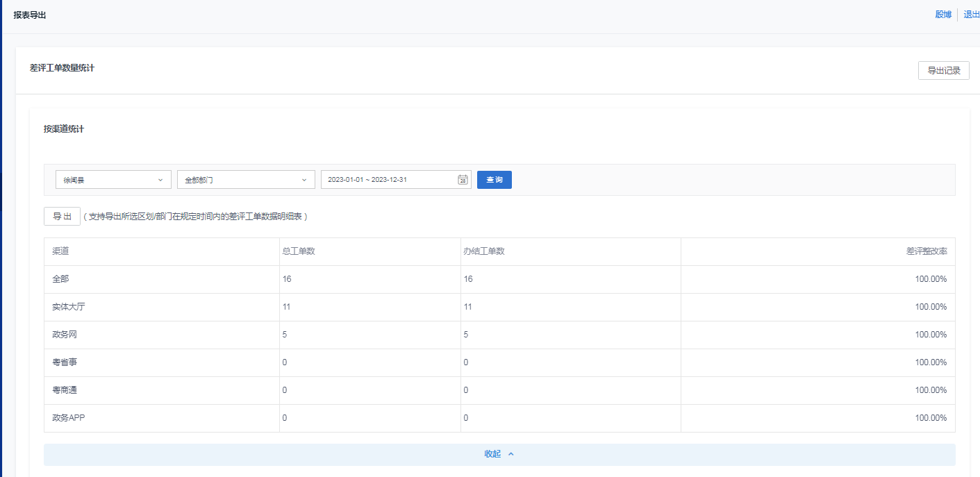Select the 政务APP channel row
Image resolution: width=980 pixels, height=477 pixels.
(68, 418)
